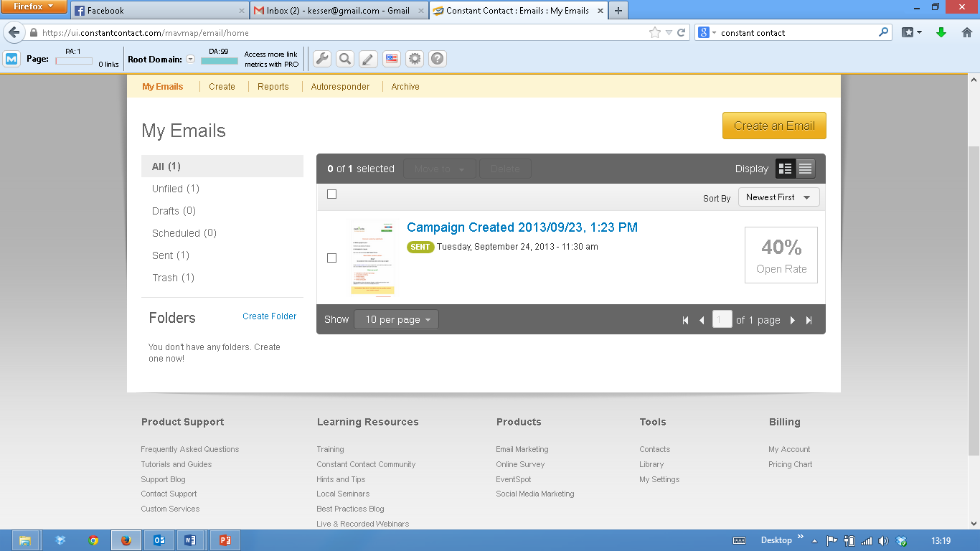Open the Firefox bookmarks menu icon

tap(911, 32)
